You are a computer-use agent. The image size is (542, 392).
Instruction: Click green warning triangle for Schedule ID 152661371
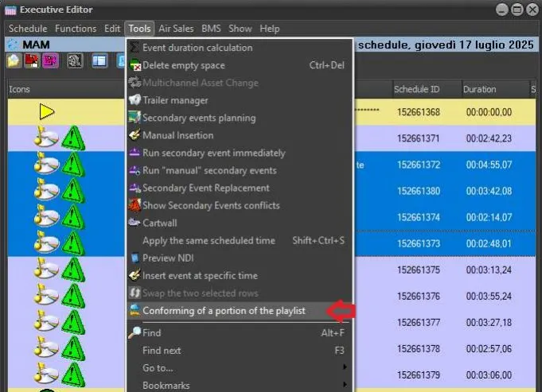click(x=73, y=138)
